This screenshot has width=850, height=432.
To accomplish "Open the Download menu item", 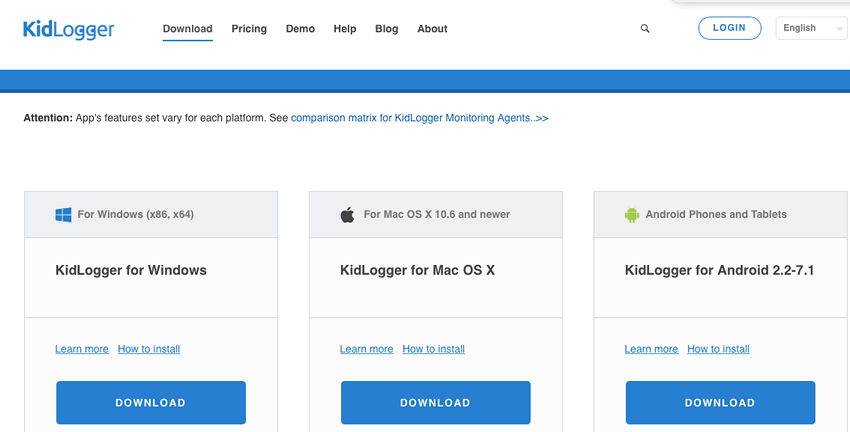I will 188,29.
